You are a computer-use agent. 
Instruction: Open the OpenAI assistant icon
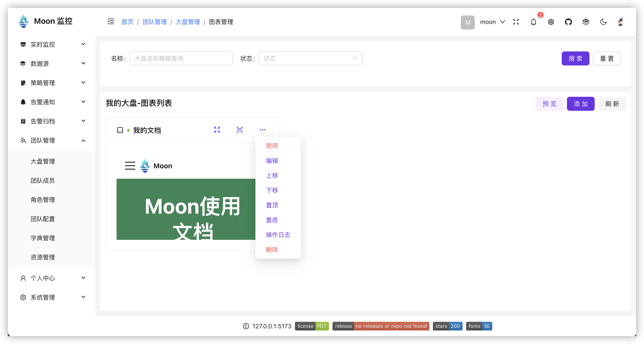551,22
